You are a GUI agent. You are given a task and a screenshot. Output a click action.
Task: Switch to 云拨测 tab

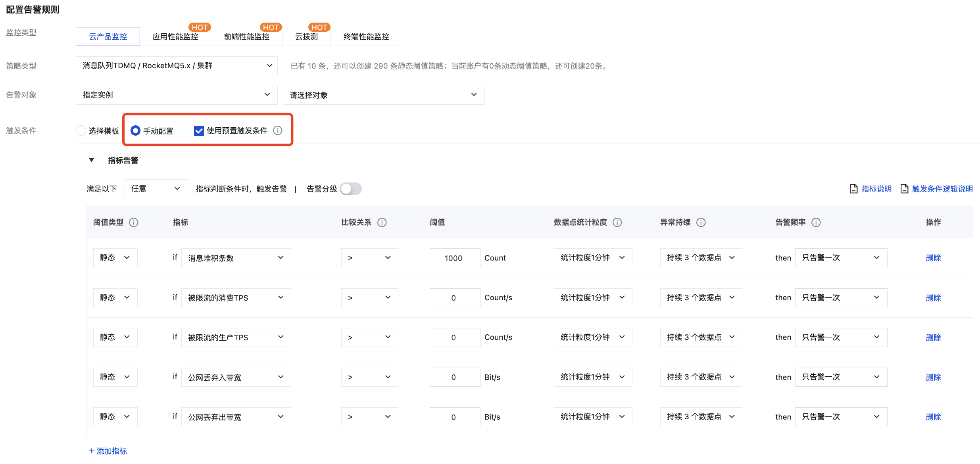pos(306,36)
